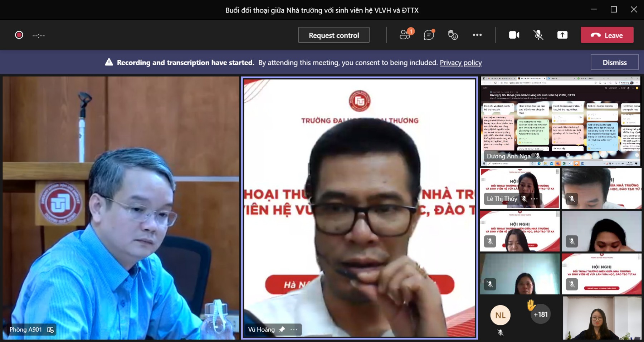
Task: Dismiss the recording notification banner
Action: click(x=614, y=62)
